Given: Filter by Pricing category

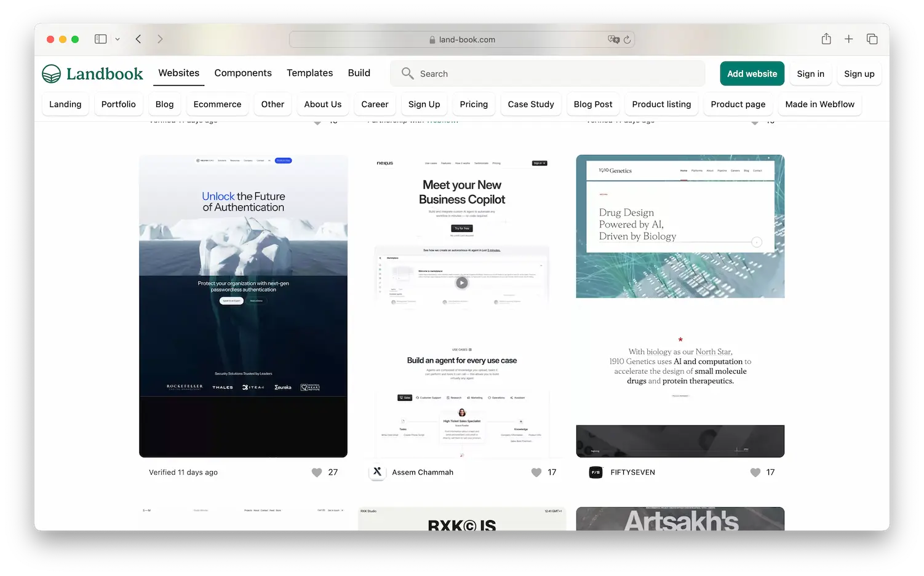Looking at the screenshot, I should pos(474,105).
